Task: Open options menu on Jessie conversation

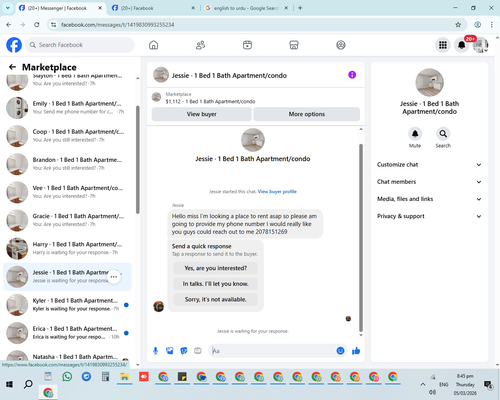Action: pyautogui.click(x=114, y=277)
